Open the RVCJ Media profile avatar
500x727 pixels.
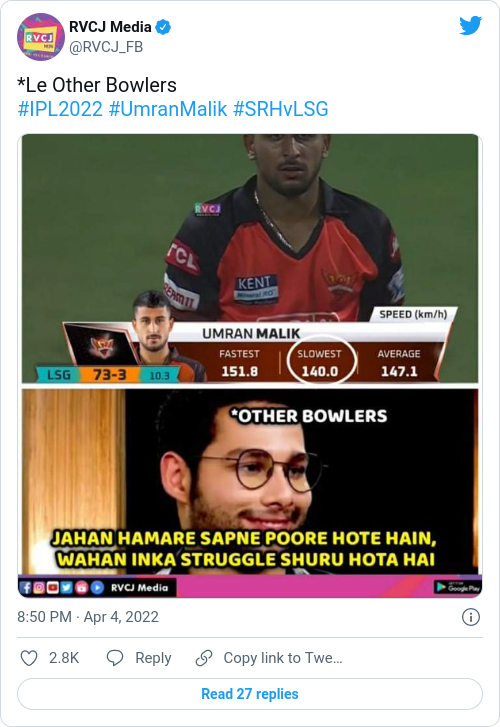pyautogui.click(x=40, y=37)
